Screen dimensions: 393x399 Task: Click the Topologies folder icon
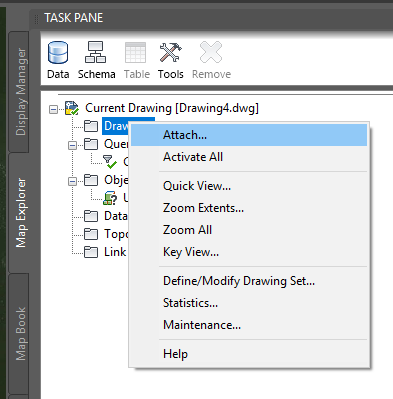tap(91, 234)
